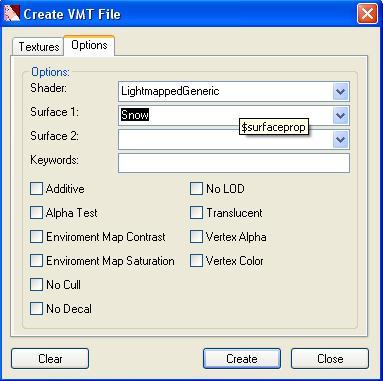Click the Create button
The image size is (383, 381).
point(242,359)
